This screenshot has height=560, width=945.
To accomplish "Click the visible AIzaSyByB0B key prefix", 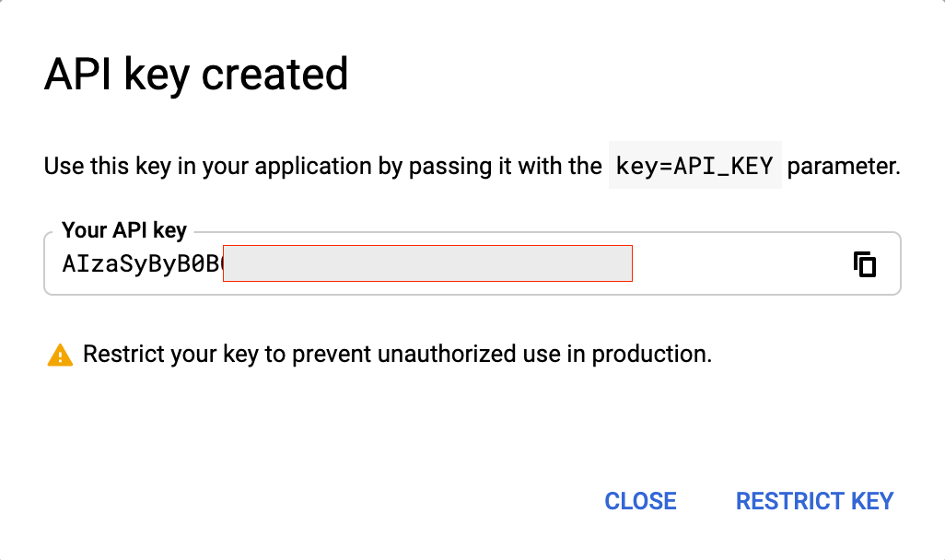I will pos(143,264).
